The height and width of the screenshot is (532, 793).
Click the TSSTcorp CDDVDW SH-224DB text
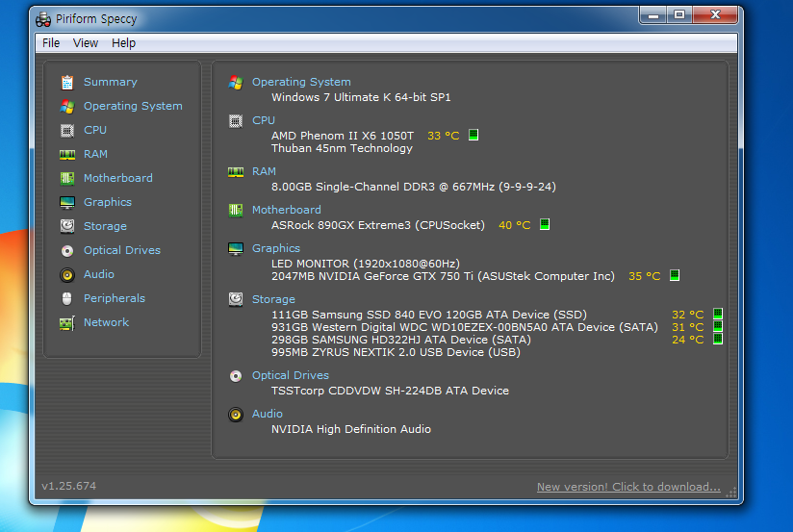[390, 391]
